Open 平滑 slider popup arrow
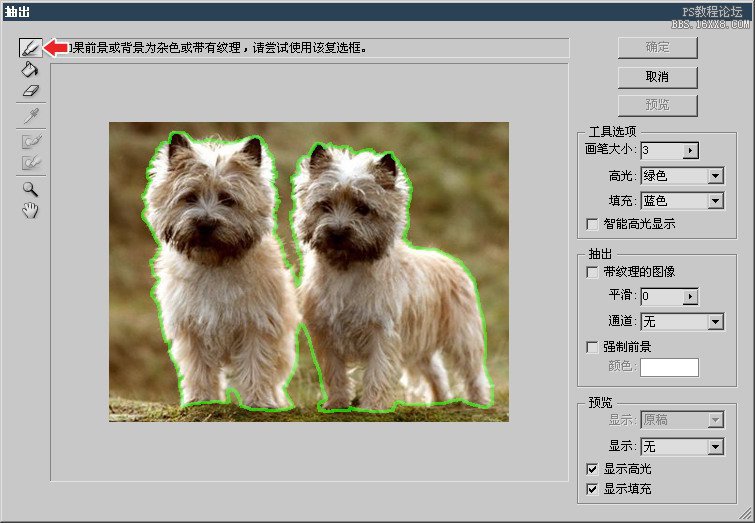Image resolution: width=755 pixels, height=523 pixels. pyautogui.click(x=690, y=296)
